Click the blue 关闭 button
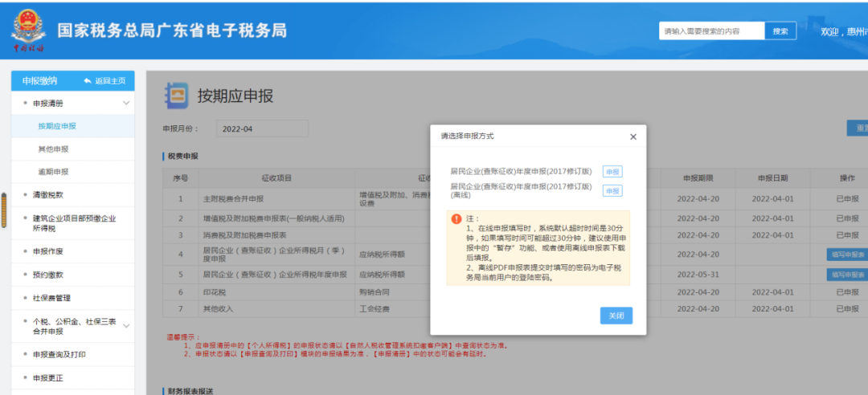The width and height of the screenshot is (868, 395). tap(616, 316)
